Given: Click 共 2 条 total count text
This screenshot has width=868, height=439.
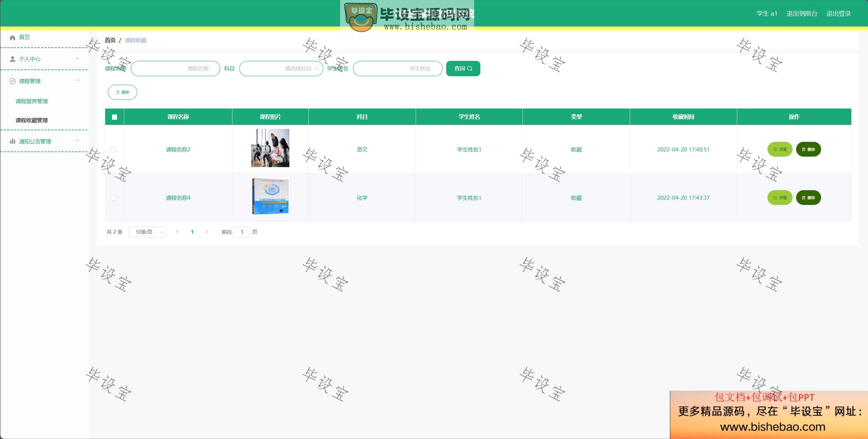Looking at the screenshot, I should pos(114,232).
